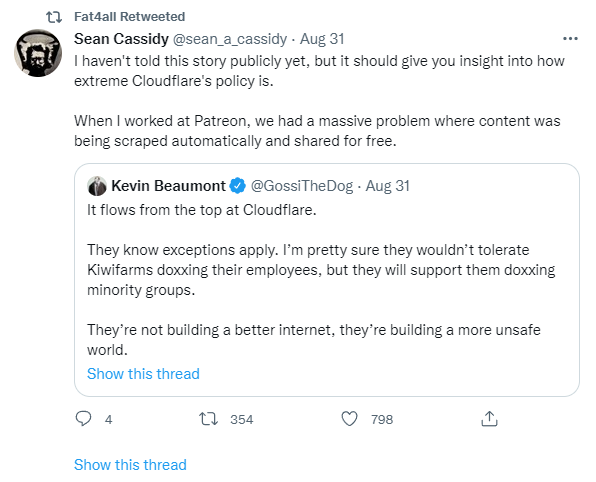This screenshot has height=482, width=596.
Task: Open the quoted tweet's Aug 31 timestamp
Action: coord(388,186)
